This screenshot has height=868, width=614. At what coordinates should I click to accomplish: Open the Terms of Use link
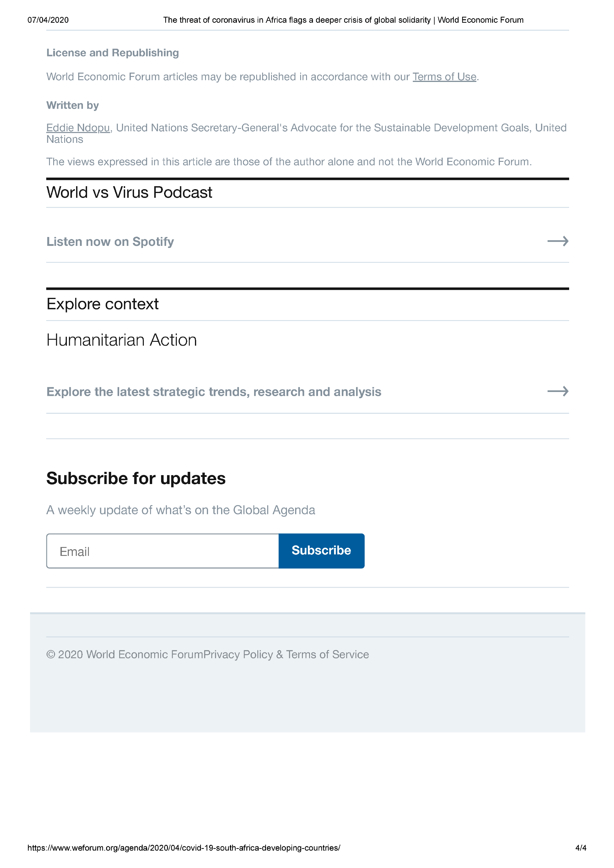(x=444, y=77)
